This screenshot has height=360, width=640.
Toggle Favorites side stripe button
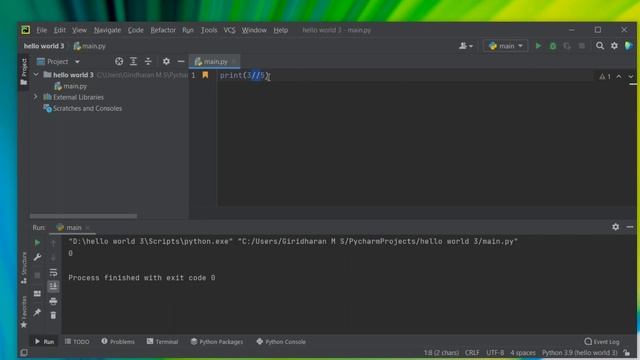24,312
